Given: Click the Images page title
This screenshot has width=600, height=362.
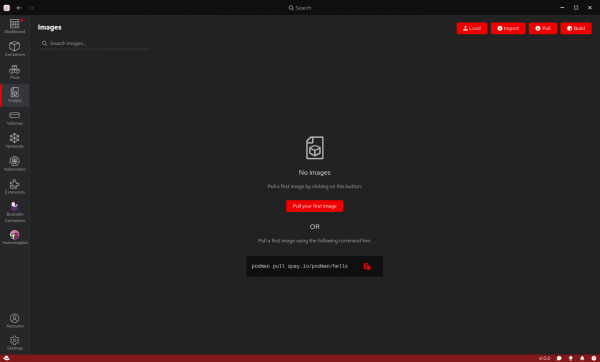Looking at the screenshot, I should click(x=50, y=28).
